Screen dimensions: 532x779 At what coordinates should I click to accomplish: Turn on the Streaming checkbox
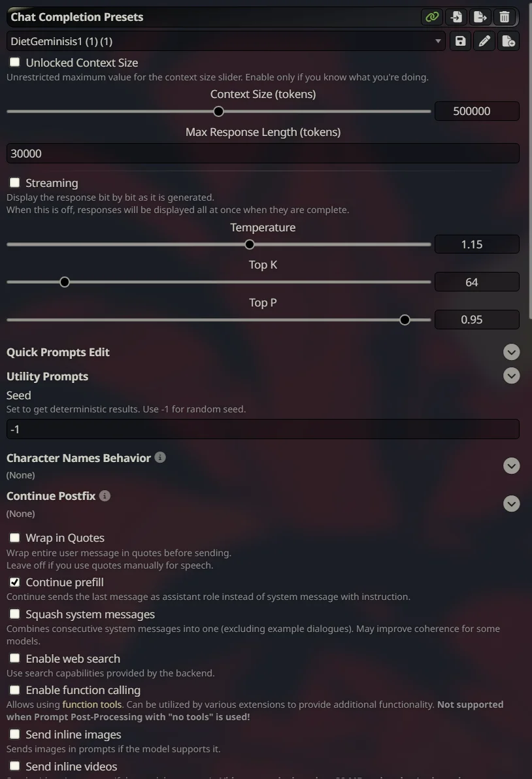[x=14, y=183]
